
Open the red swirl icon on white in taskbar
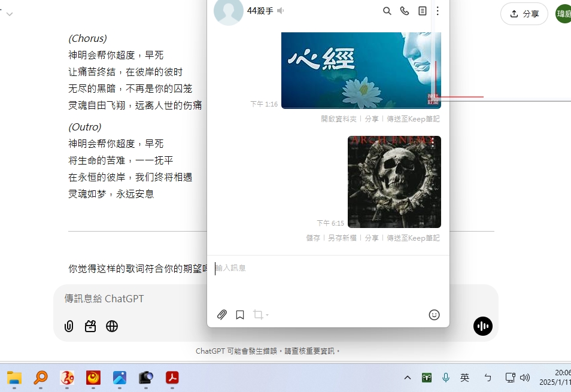(x=67, y=378)
